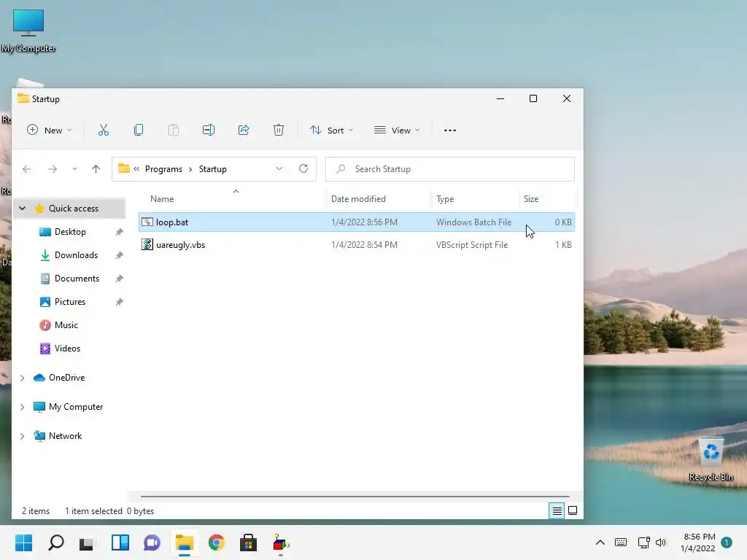The image size is (747, 560).
Task: Open Microsoft Store from taskbar
Action: coord(248,542)
